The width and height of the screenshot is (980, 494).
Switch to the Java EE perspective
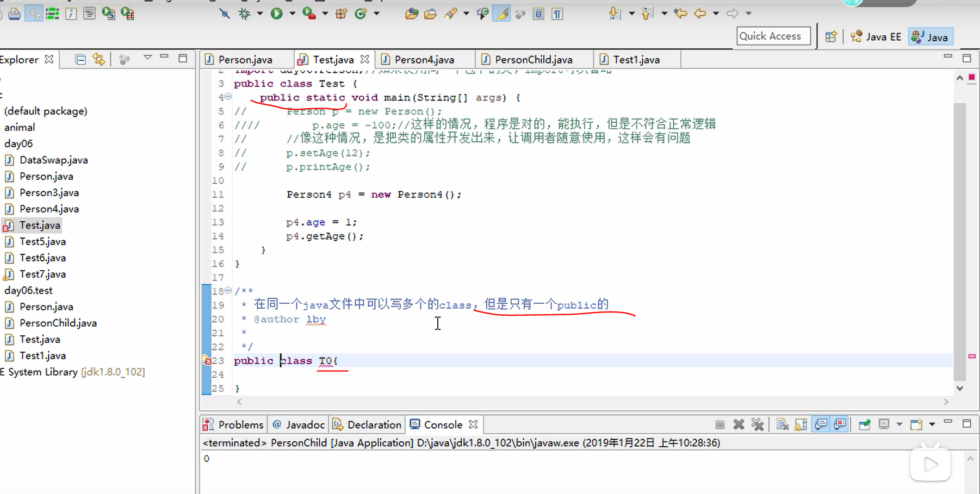pyautogui.click(x=876, y=36)
